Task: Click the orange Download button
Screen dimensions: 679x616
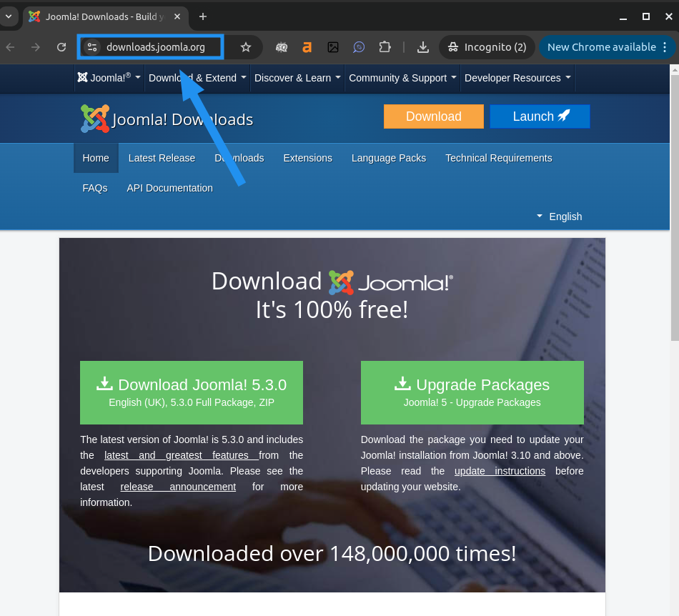Action: point(433,116)
